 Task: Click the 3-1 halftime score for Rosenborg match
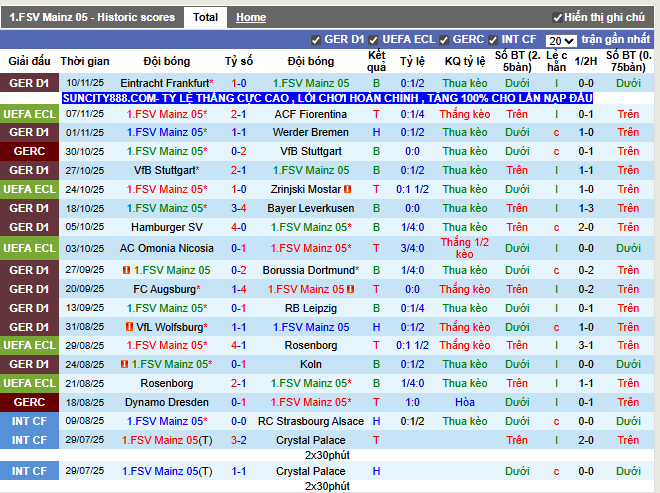click(x=585, y=345)
